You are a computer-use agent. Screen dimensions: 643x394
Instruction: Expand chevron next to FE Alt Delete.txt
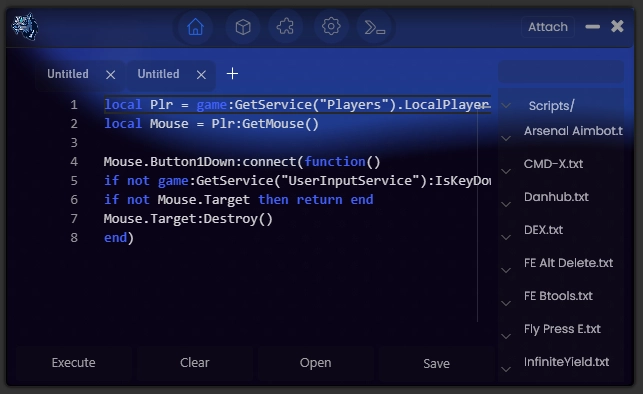[x=506, y=270]
